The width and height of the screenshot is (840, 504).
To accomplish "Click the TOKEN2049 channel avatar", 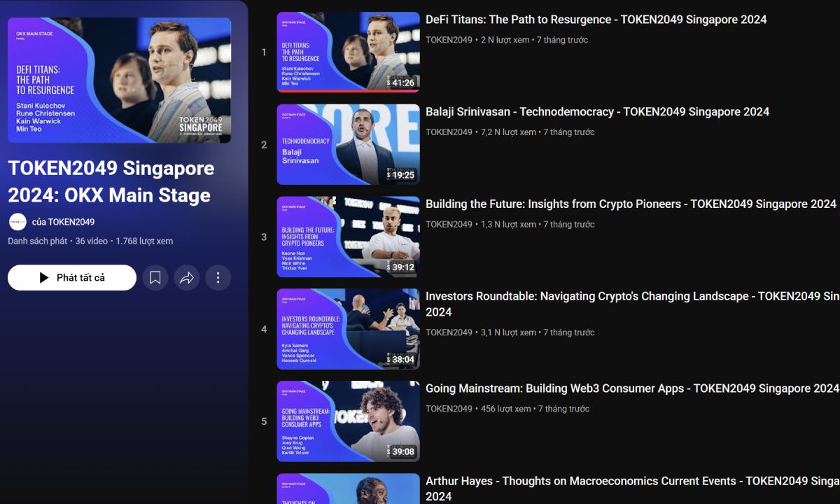I will point(17,222).
